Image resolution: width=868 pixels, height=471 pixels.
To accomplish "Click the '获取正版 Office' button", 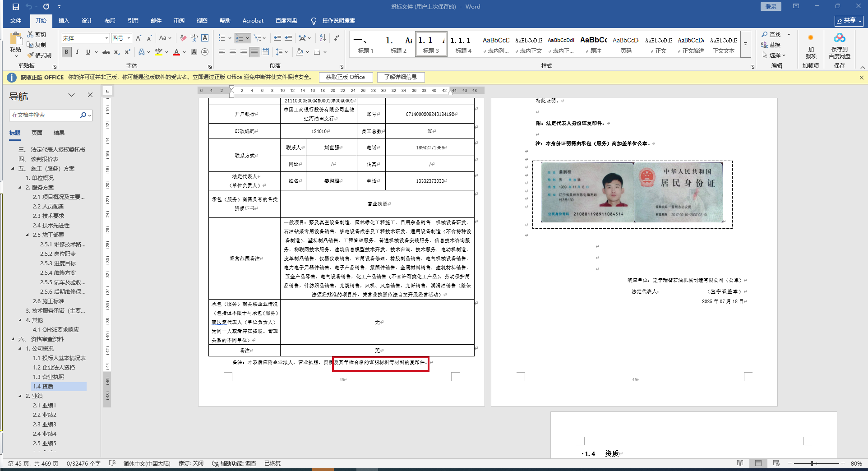I will coord(346,77).
